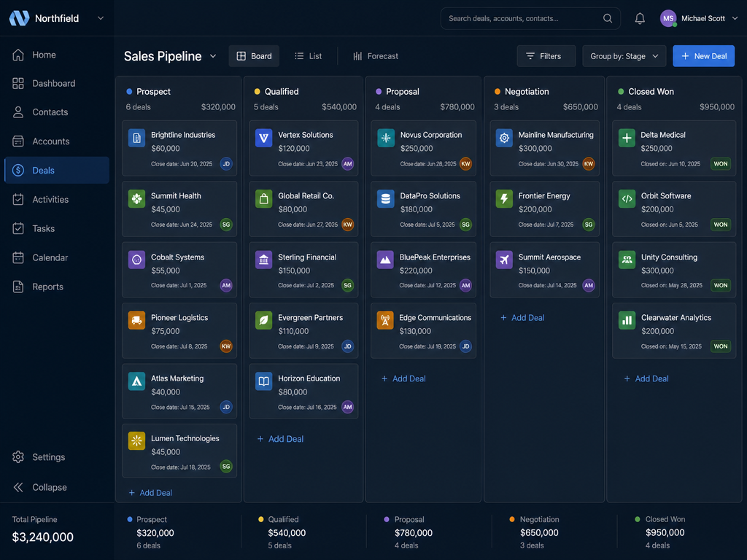Click the Sterling Financial bank icon
Screen dimensions: 747x560
[263, 260]
